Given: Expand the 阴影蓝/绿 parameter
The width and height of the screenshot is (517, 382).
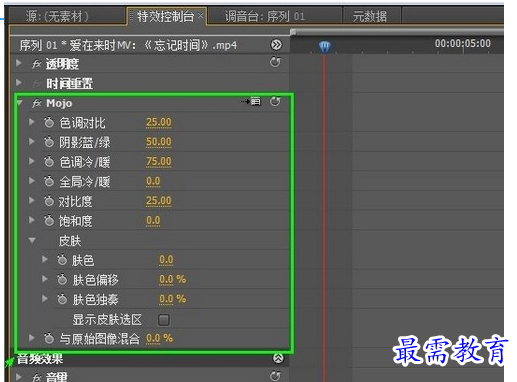Looking at the screenshot, I should pos(32,142).
